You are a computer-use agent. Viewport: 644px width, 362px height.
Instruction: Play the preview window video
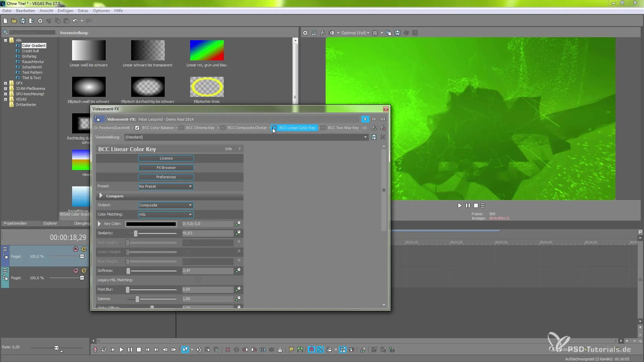tap(460, 205)
